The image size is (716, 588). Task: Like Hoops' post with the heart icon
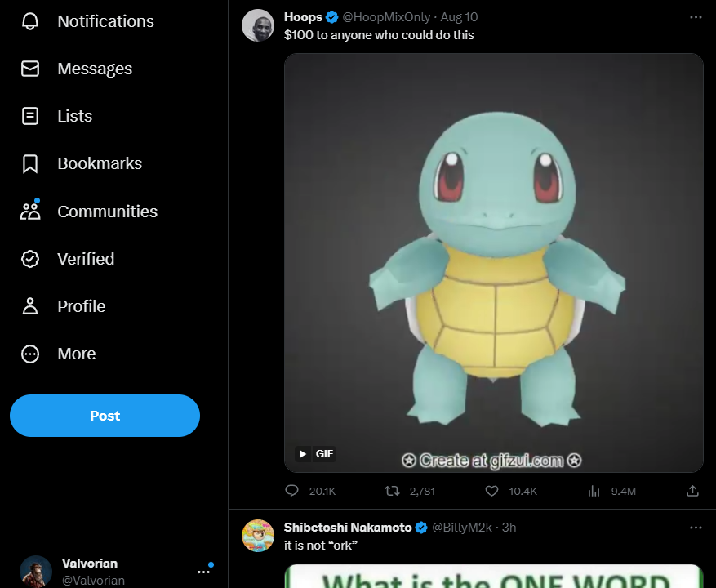[491, 491]
